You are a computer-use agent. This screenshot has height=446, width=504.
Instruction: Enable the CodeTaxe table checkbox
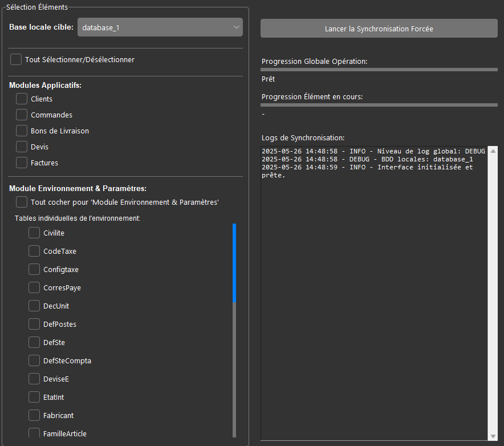(x=34, y=251)
